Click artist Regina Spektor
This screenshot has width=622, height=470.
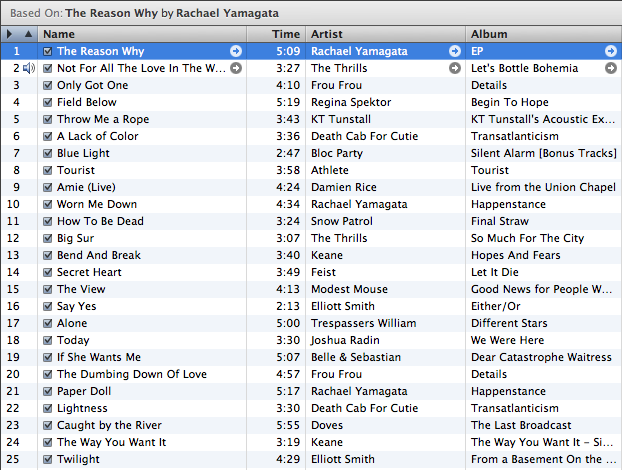click(351, 102)
